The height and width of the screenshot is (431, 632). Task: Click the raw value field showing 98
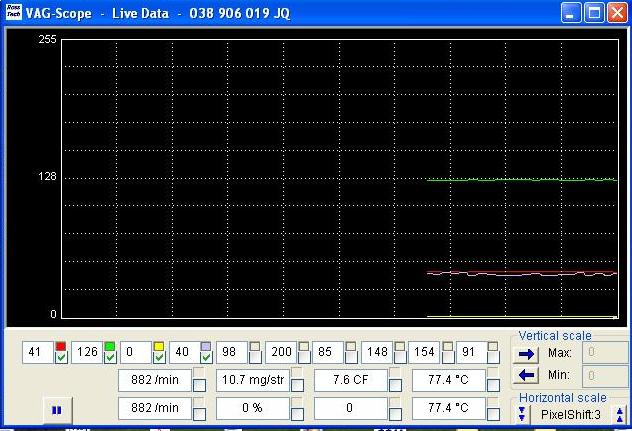(232, 352)
